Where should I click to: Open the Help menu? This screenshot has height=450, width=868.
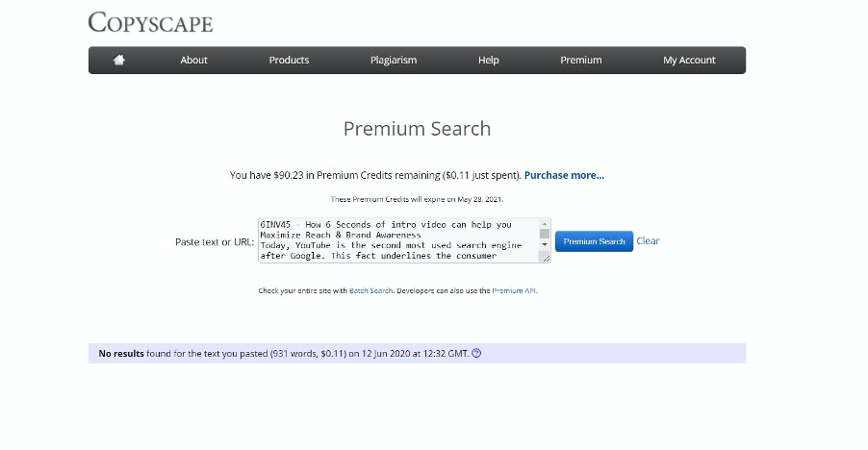(x=488, y=61)
